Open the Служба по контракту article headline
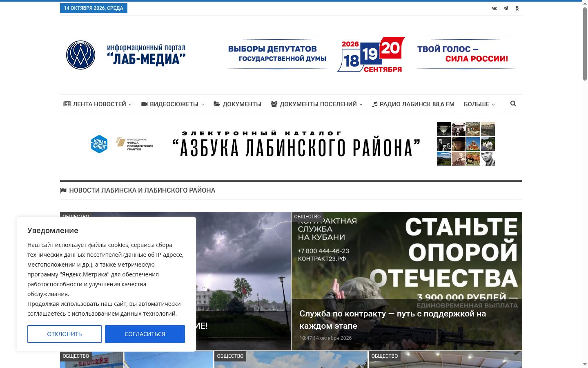This screenshot has height=368, width=588. (393, 320)
